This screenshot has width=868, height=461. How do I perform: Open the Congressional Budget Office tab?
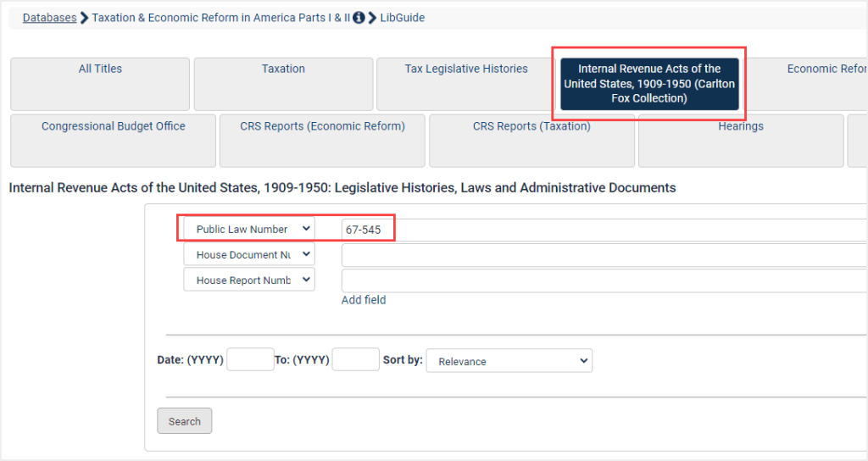[113, 142]
